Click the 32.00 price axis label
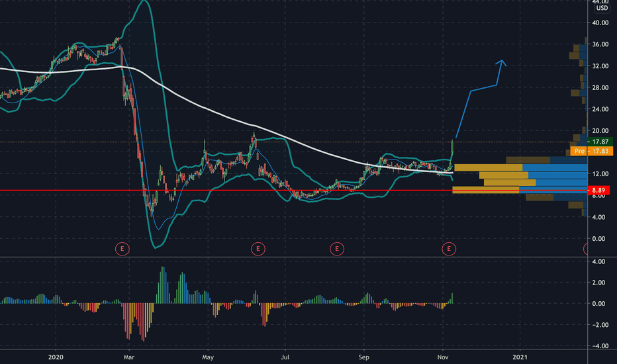The height and width of the screenshot is (364, 617). click(x=600, y=66)
